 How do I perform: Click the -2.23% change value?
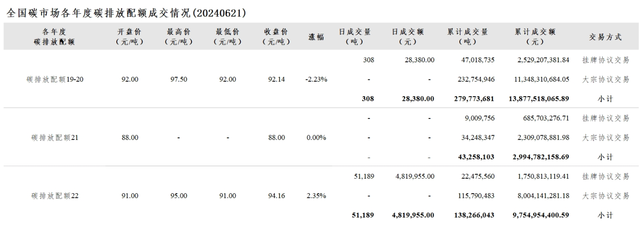(316, 79)
